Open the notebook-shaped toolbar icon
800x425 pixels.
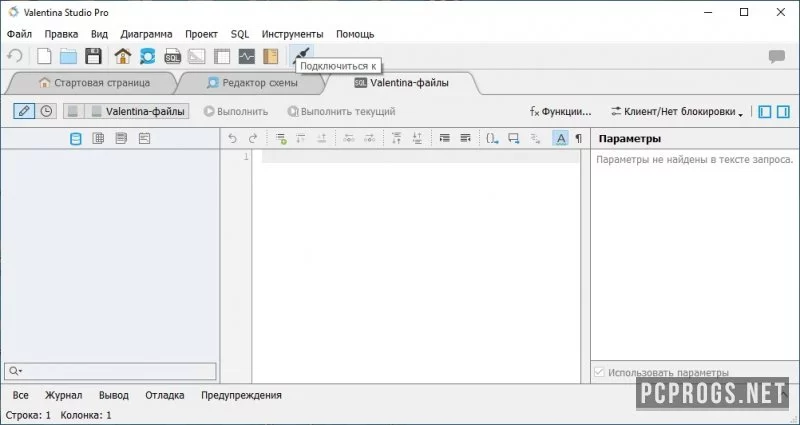click(x=271, y=56)
